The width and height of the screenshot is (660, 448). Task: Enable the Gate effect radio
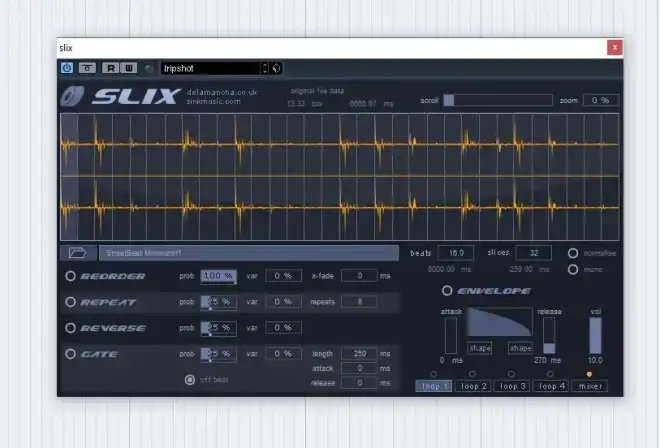70,354
